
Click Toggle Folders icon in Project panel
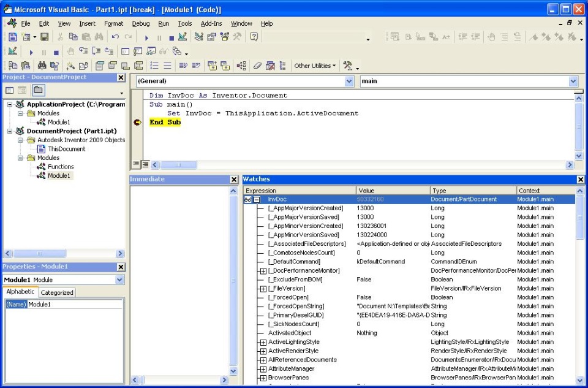pos(38,90)
